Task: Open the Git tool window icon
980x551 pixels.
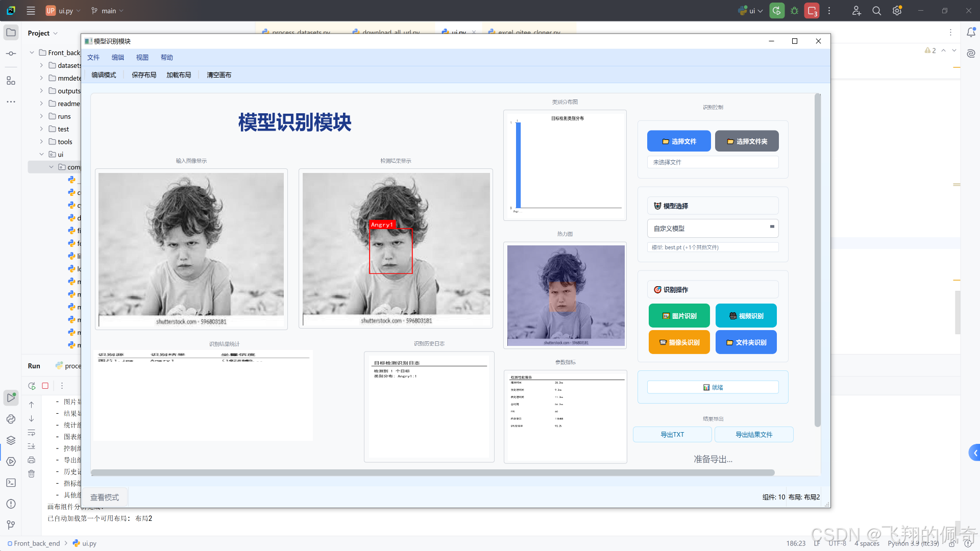Action: (x=11, y=525)
